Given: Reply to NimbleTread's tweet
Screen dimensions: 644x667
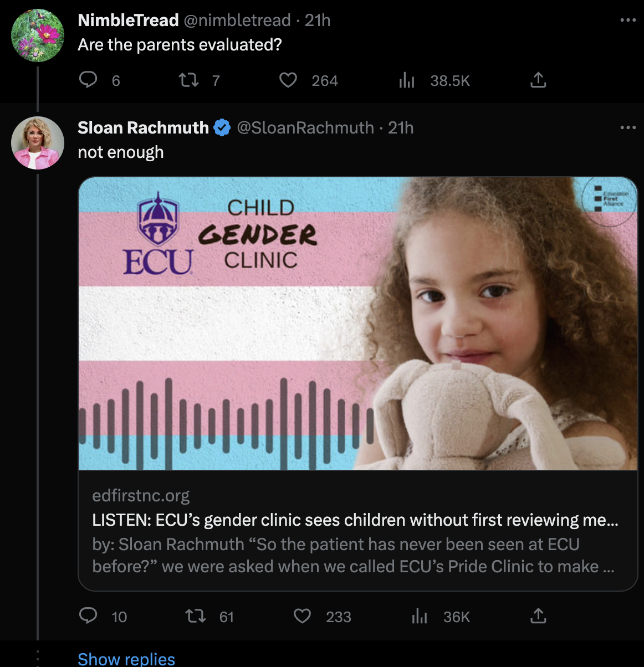Looking at the screenshot, I should [x=88, y=80].
